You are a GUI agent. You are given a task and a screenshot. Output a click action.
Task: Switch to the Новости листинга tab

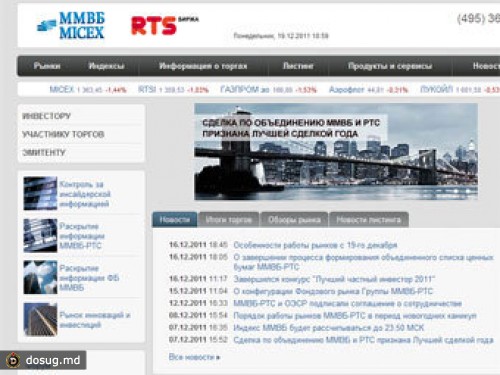pyautogui.click(x=369, y=220)
